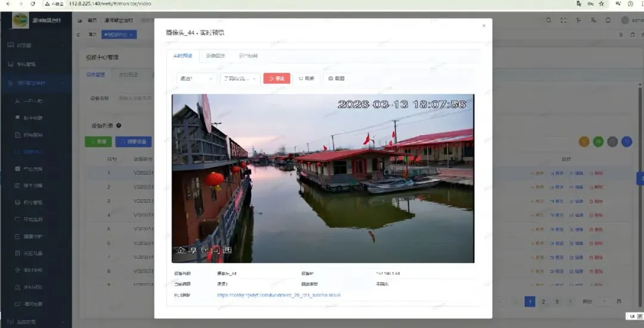644x328 pixels.
Task: Select the live preview tab on background page
Action: coord(128,75)
